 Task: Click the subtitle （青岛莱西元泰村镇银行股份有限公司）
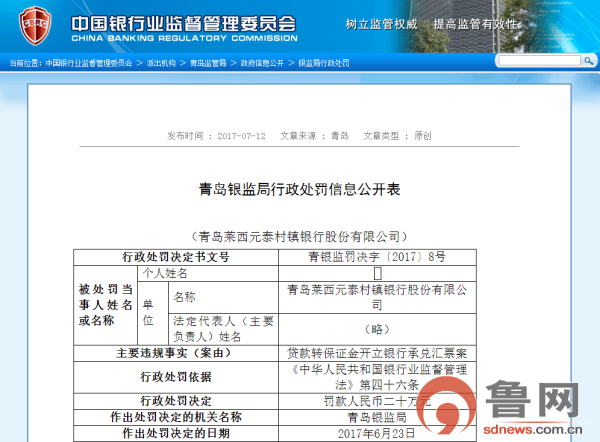[x=300, y=237]
